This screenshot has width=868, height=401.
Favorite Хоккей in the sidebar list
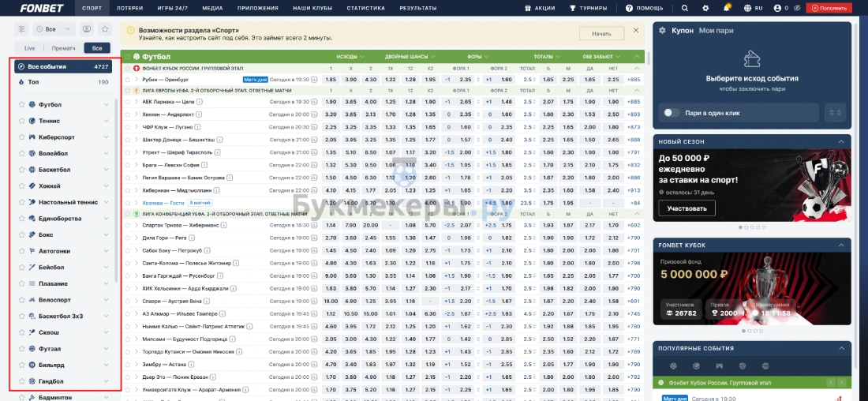pyautogui.click(x=21, y=186)
